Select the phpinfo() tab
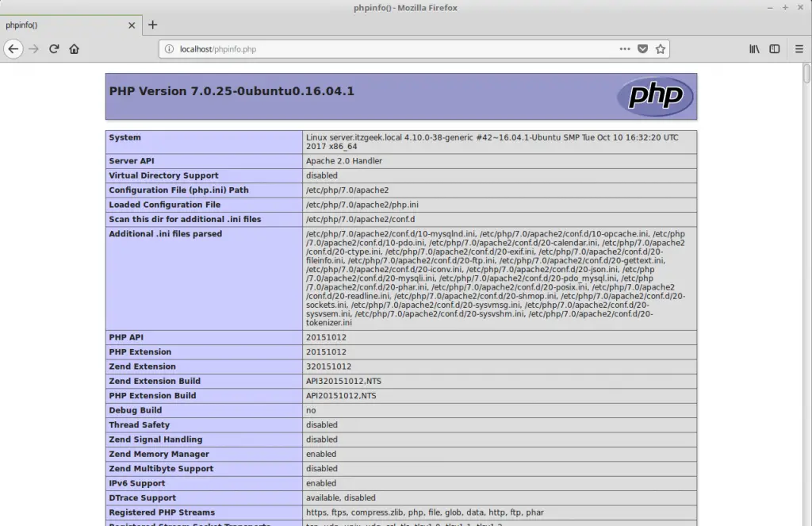This screenshot has height=526, width=812. [x=70, y=25]
